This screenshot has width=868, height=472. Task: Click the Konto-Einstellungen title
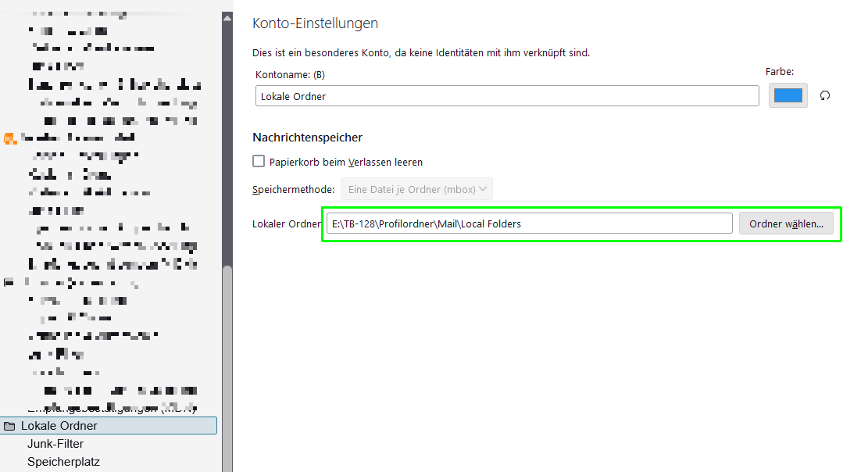[x=315, y=23]
